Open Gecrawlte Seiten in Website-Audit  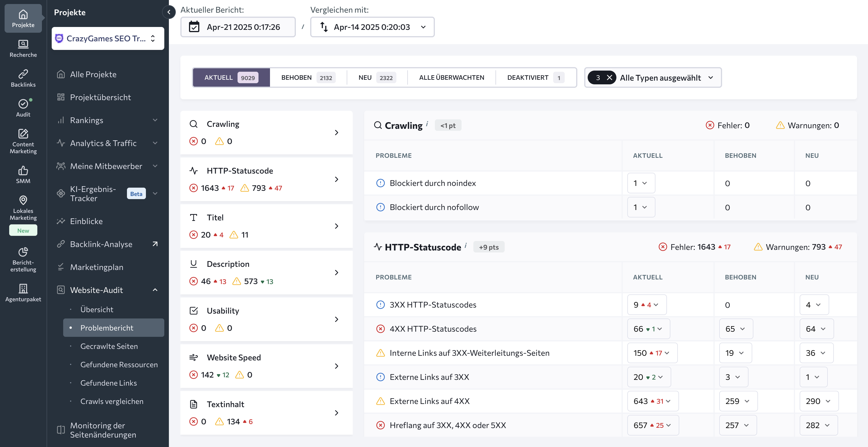[x=109, y=346]
